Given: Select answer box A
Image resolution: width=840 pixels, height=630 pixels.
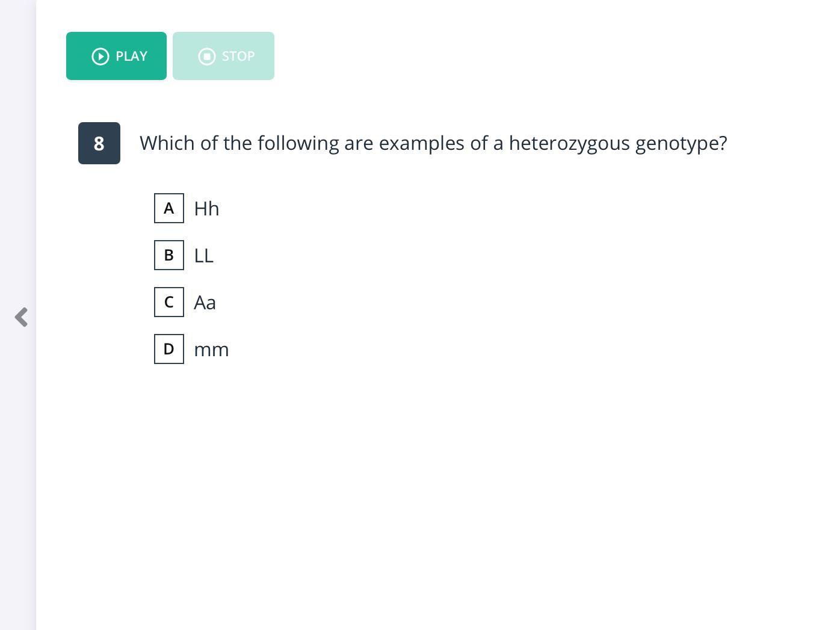Looking at the screenshot, I should coord(169,208).
